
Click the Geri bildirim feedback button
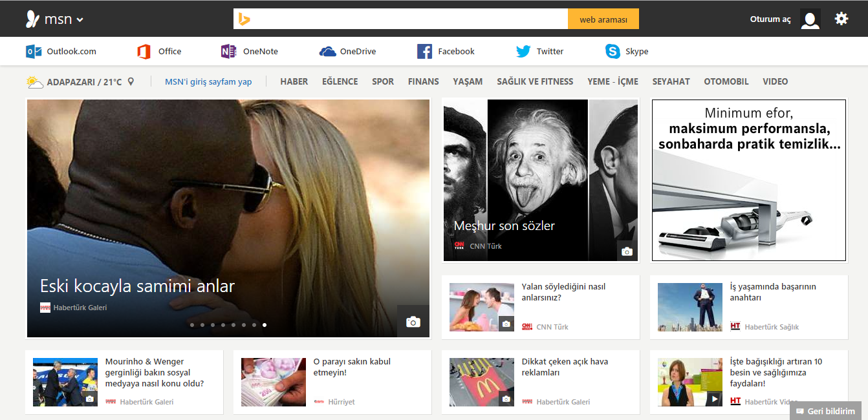(x=825, y=411)
